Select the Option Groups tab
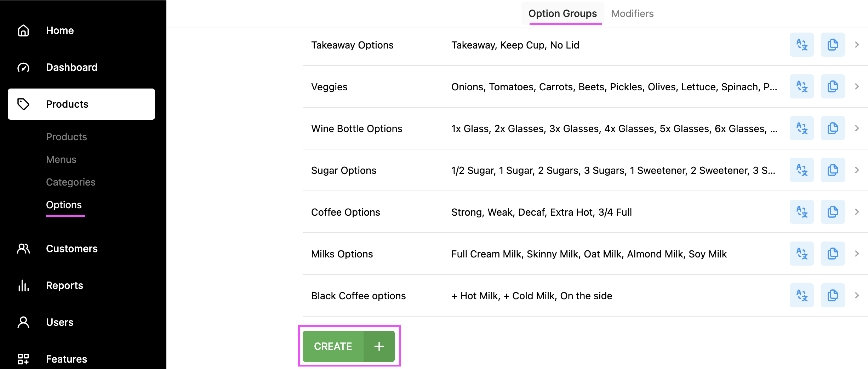Viewport: 868px width, 369px height. (562, 13)
